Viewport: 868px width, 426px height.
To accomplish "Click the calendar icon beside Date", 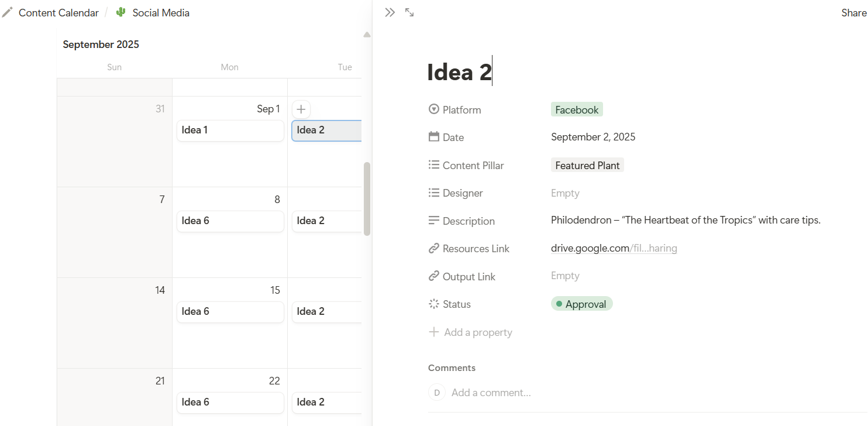I will (x=433, y=137).
